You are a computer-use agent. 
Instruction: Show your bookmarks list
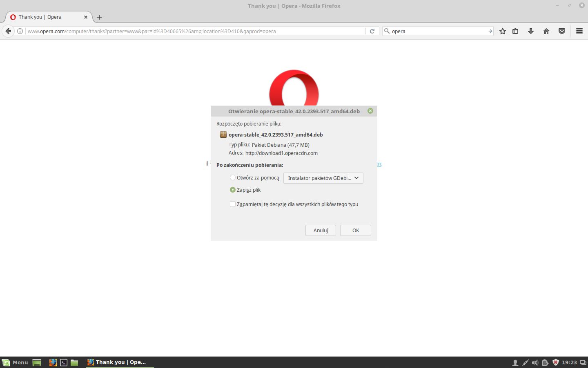click(x=515, y=31)
